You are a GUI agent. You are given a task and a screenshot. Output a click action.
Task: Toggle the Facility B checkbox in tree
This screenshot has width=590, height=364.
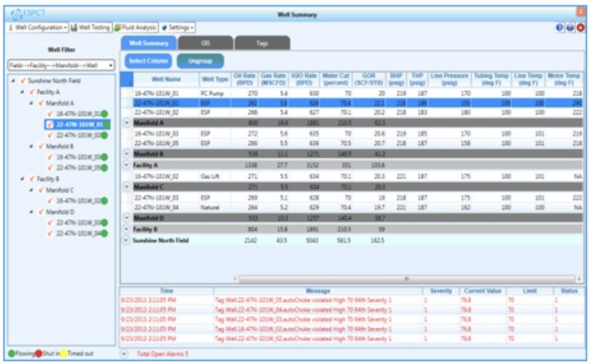pyautogui.click(x=32, y=179)
